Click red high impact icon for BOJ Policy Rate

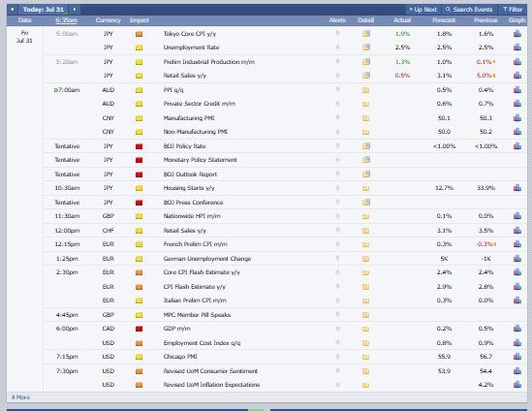tap(139, 146)
